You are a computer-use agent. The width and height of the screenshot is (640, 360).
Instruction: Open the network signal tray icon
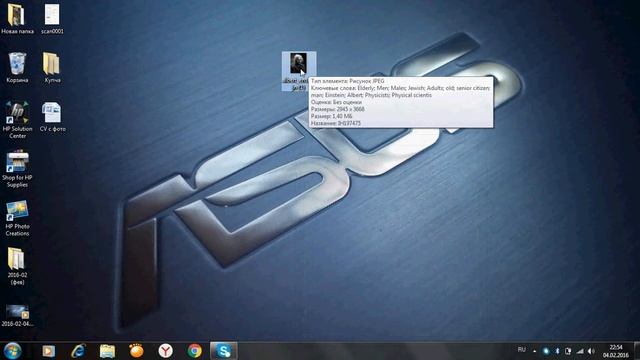580,351
